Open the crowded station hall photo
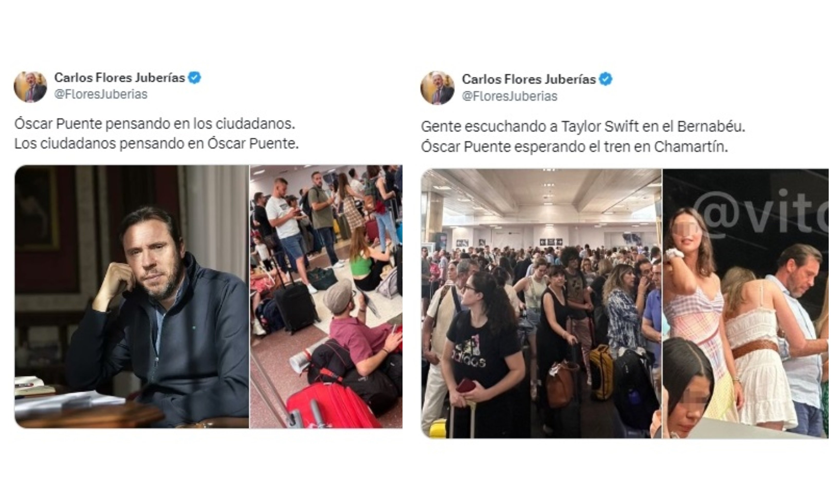This screenshot has width=839, height=504. pyautogui.click(x=541, y=303)
